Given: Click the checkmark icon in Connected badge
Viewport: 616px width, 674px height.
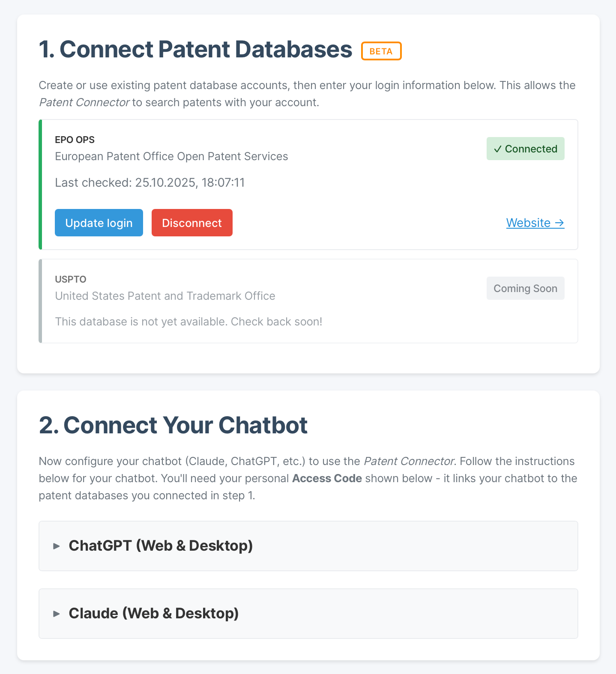Looking at the screenshot, I should tap(497, 149).
